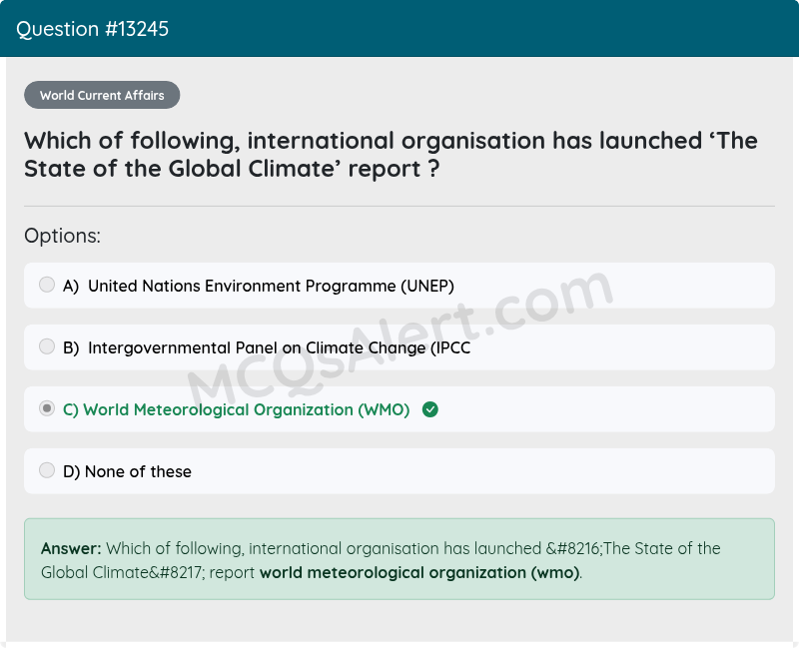Choose the radio button for None of these
This screenshot has height=672, width=799.
coord(47,471)
